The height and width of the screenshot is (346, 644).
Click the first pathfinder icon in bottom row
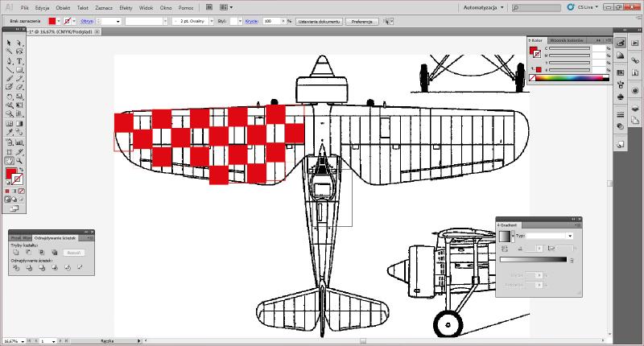coord(16,267)
